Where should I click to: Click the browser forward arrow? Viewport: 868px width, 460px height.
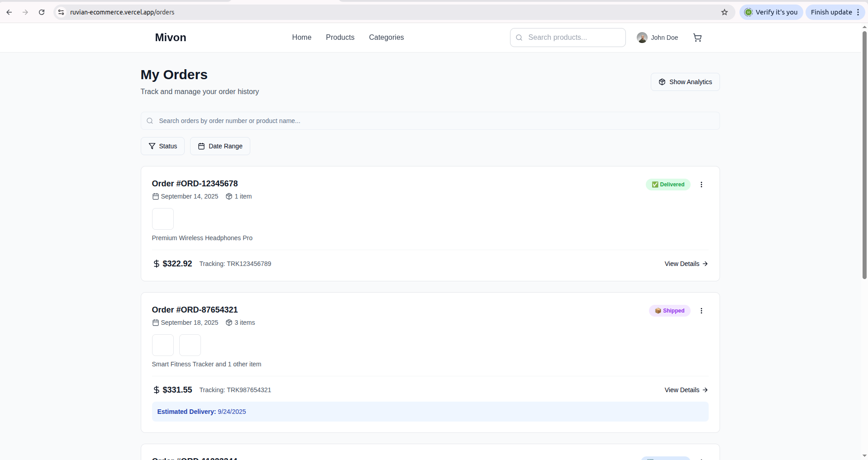[25, 12]
